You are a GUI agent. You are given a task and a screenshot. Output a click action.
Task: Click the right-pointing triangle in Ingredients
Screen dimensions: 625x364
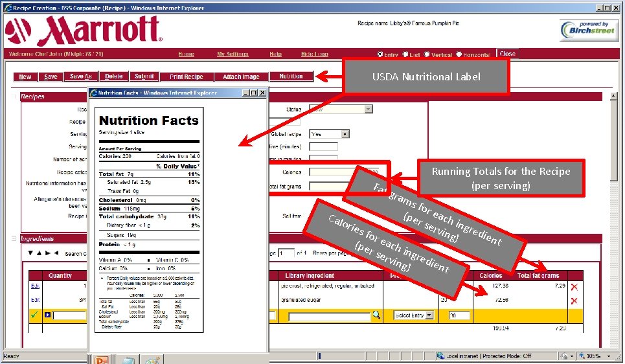(x=48, y=253)
